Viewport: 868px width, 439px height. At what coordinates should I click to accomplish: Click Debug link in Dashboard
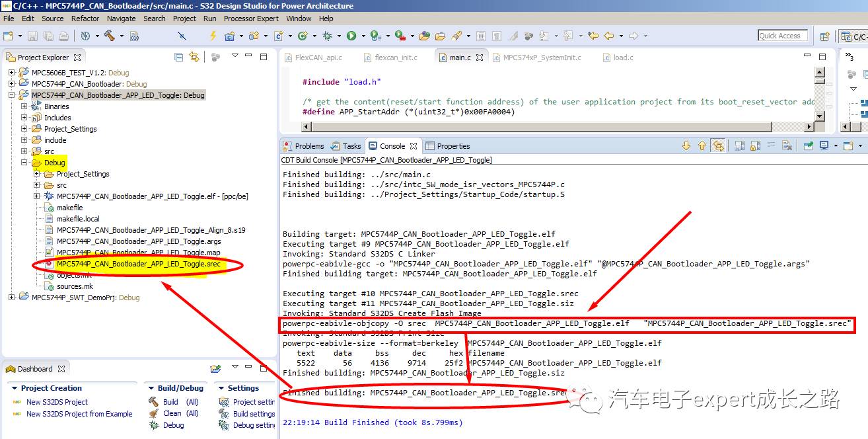tap(174, 425)
